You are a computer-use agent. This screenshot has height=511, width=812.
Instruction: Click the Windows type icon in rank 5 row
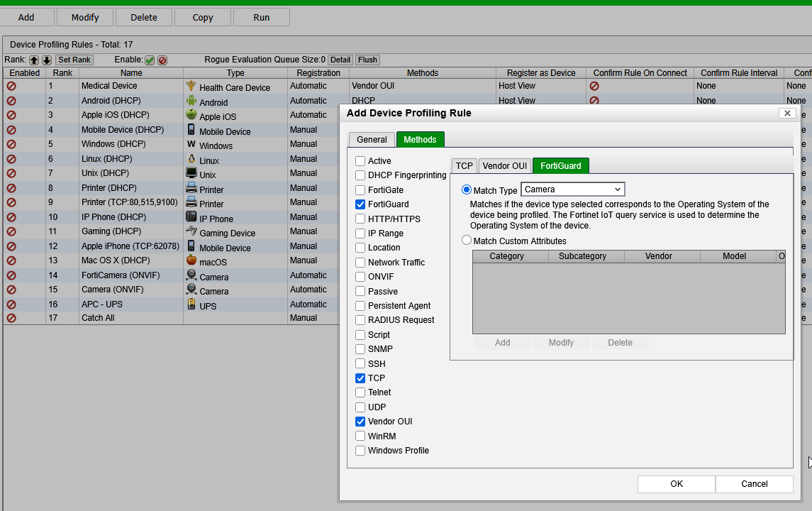click(191, 143)
